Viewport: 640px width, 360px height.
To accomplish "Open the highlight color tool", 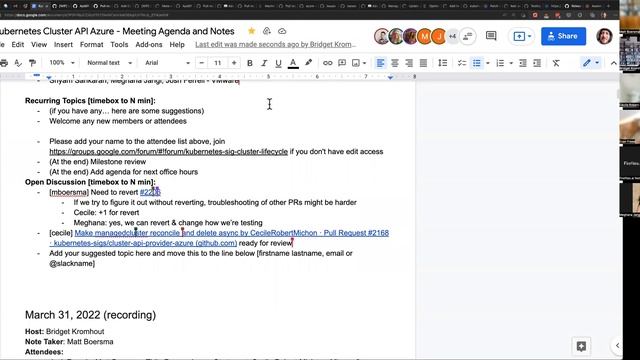I will pyautogui.click(x=309, y=63).
